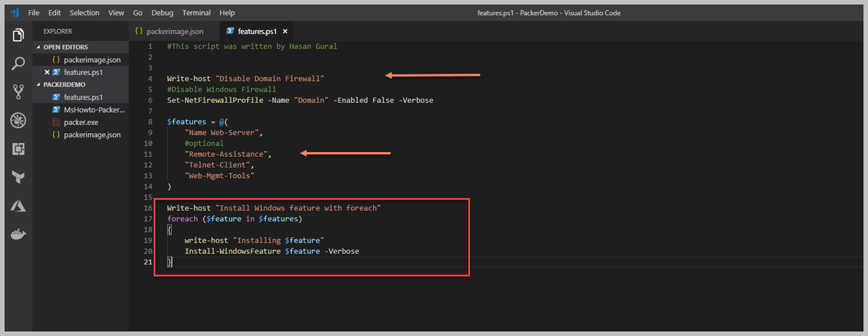Click the #Disable Windows Firewall comment
The width and height of the screenshot is (868, 336).
click(221, 89)
